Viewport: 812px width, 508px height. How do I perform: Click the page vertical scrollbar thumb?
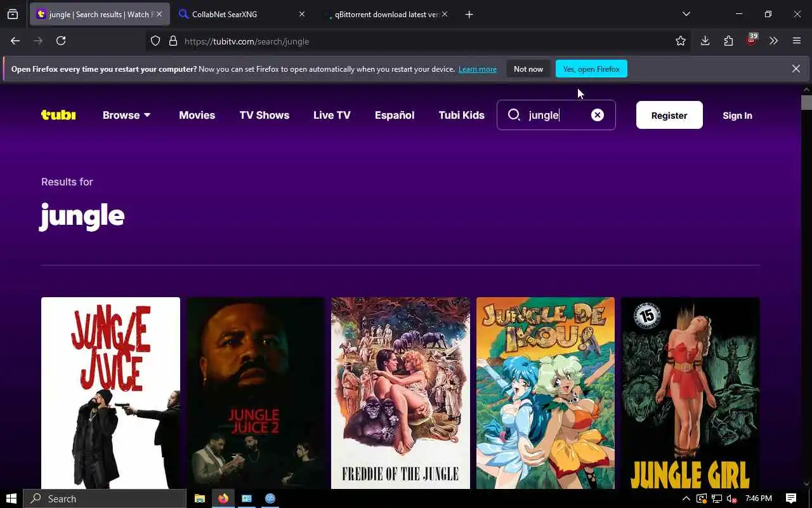click(806, 102)
